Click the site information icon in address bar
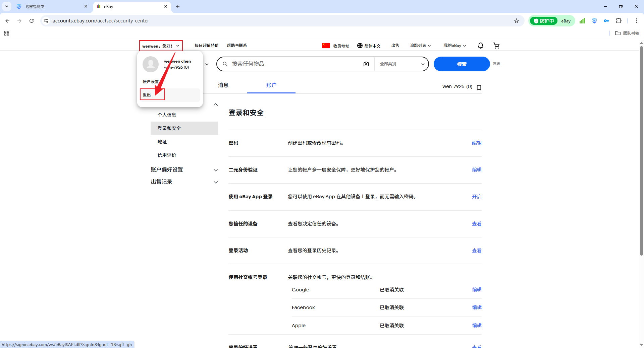The width and height of the screenshot is (644, 348). [x=46, y=21]
